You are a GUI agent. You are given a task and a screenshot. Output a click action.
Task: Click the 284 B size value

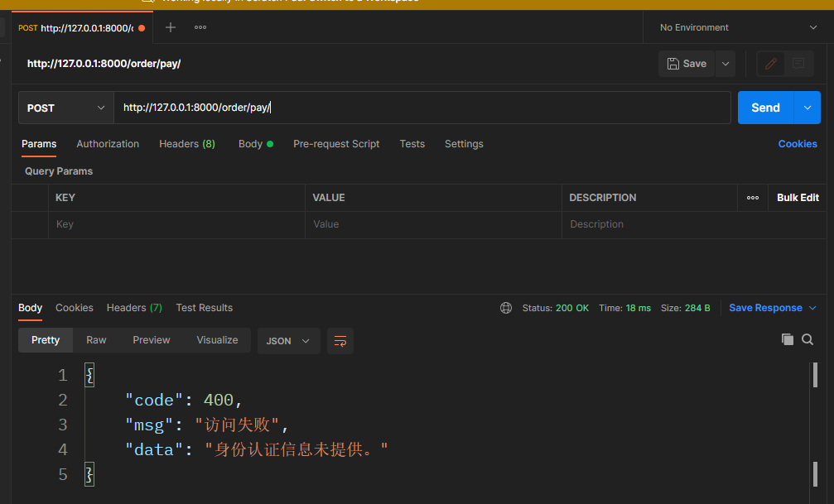click(697, 308)
